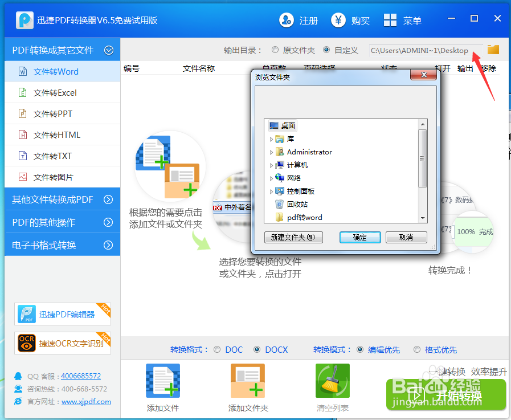Click the Excel file icon in sidebar
The height and width of the screenshot is (420, 511).
click(22, 93)
